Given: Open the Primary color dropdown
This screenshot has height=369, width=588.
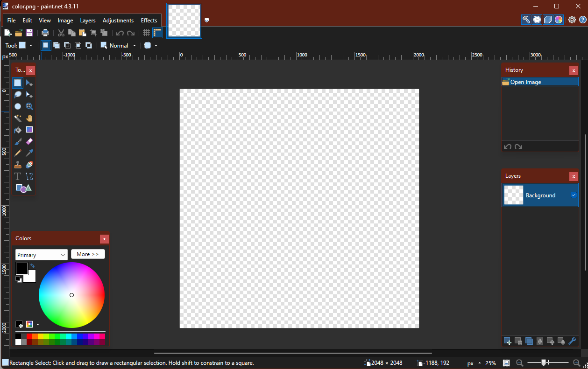Looking at the screenshot, I should (42, 255).
